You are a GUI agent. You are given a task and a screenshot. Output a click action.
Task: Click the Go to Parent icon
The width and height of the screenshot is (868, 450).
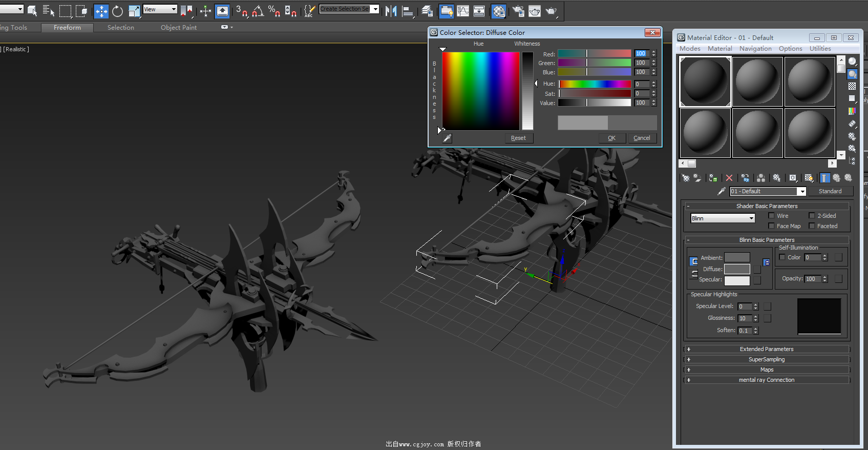pos(836,178)
